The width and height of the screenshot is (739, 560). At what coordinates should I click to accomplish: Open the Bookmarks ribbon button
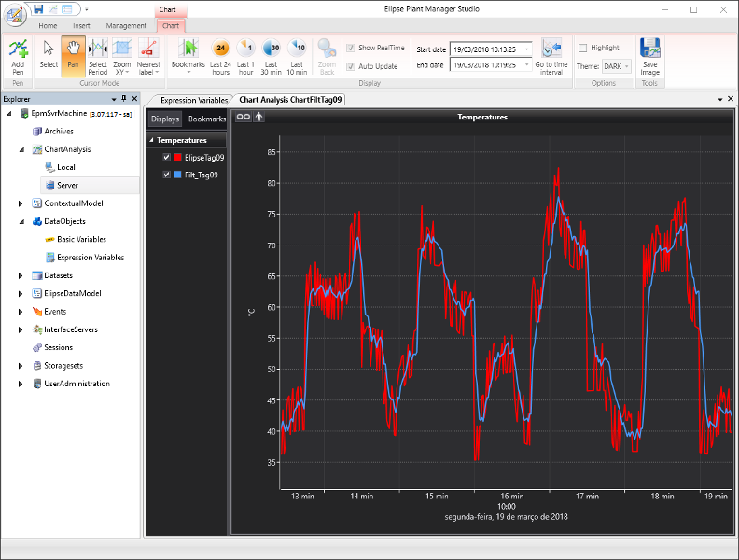[188, 57]
